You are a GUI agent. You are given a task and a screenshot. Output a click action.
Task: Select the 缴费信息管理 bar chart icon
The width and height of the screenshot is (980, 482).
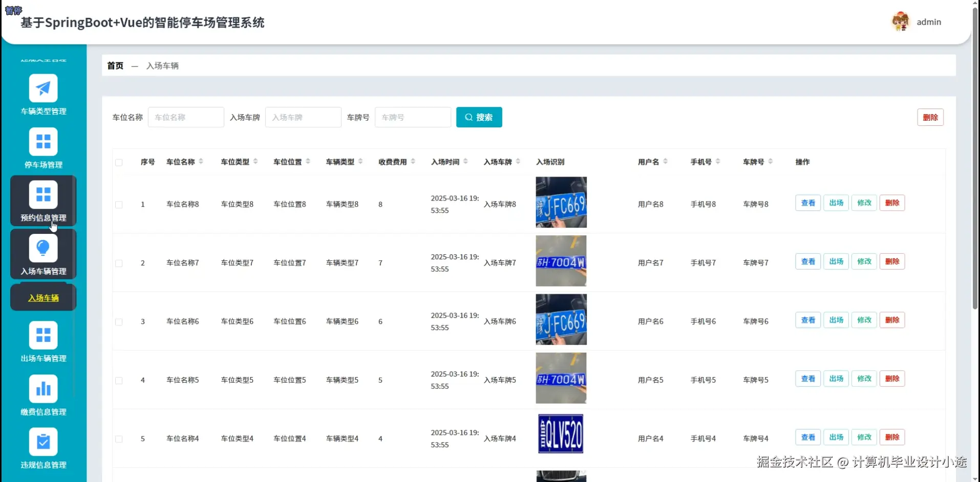click(x=43, y=389)
